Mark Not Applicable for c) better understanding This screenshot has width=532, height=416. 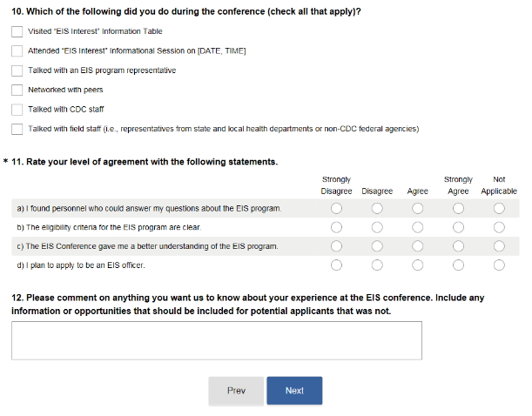(x=499, y=246)
